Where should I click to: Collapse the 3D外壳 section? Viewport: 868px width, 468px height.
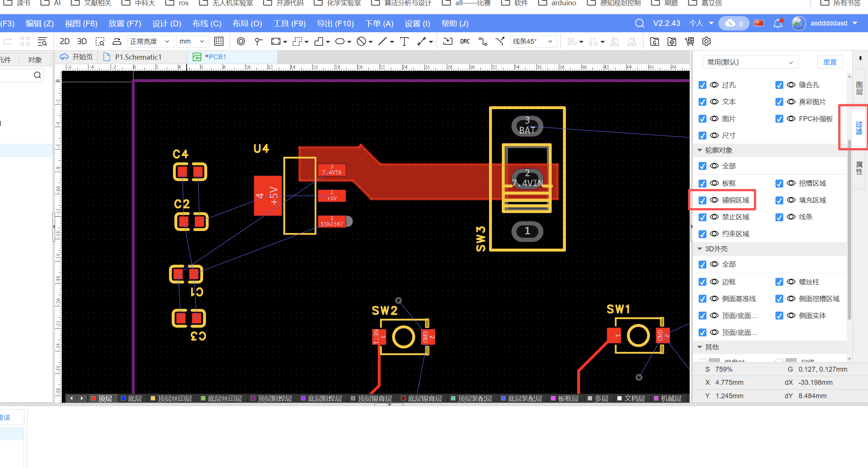(699, 249)
